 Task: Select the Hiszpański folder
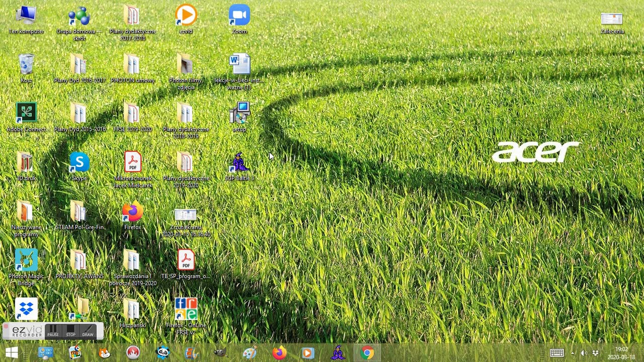coord(132,313)
